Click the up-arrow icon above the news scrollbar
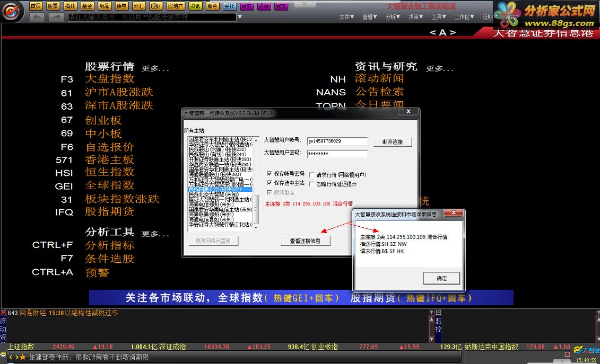This screenshot has width=600, height=364. pos(432,313)
